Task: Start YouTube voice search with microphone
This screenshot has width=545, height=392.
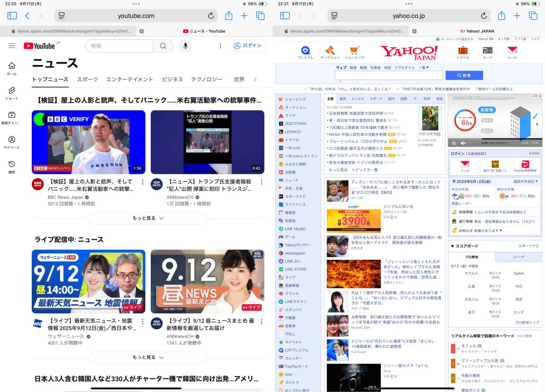Action: click(x=185, y=46)
